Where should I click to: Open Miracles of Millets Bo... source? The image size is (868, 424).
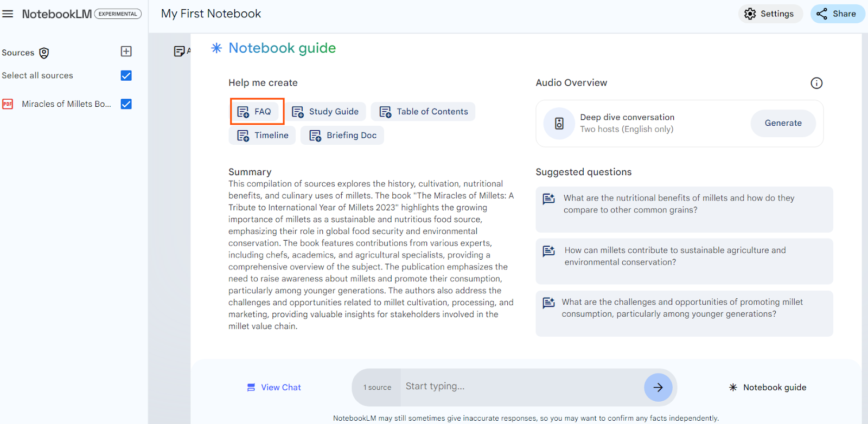pos(66,104)
